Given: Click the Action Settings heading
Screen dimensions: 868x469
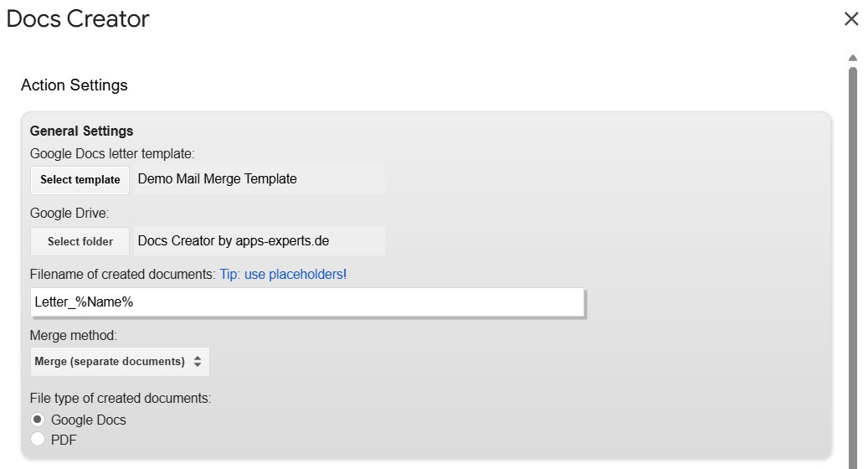Looking at the screenshot, I should (x=74, y=85).
